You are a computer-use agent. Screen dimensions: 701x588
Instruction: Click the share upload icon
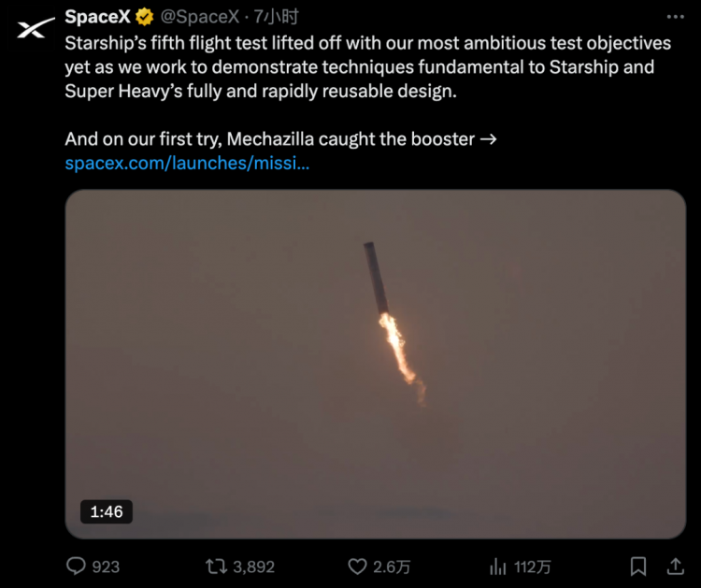pos(676,566)
